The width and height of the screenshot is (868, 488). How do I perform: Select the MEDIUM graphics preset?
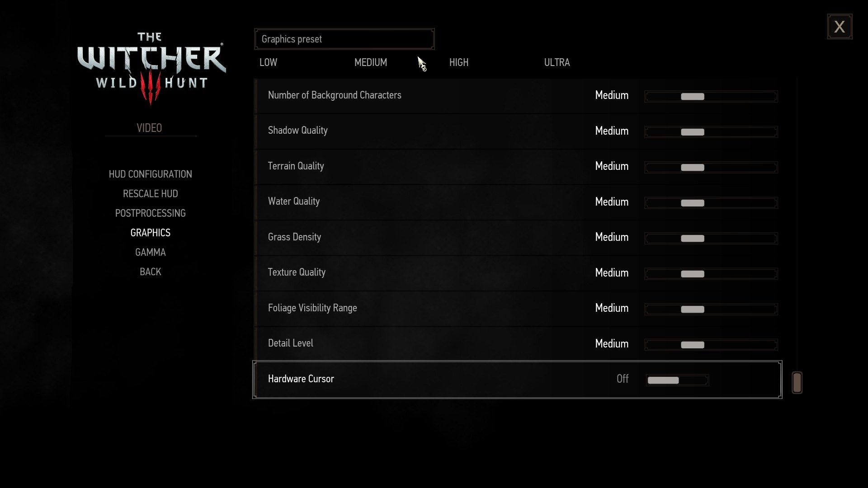coord(371,62)
